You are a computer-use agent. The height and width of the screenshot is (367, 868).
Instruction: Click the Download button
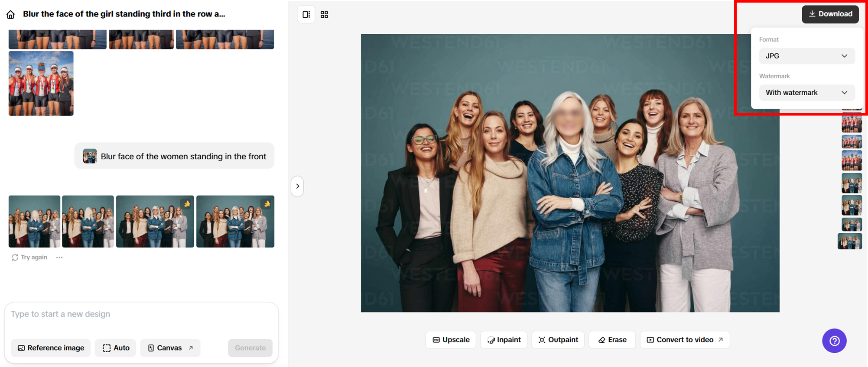pyautogui.click(x=830, y=14)
